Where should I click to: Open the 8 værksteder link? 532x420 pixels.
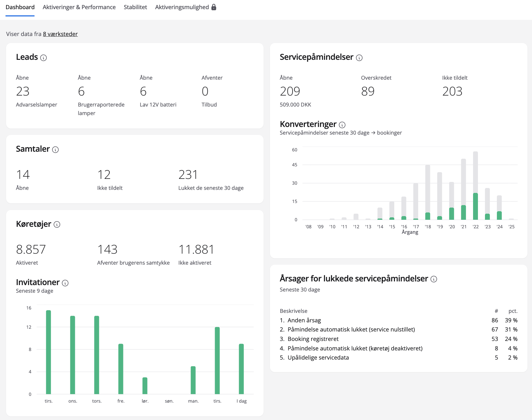coord(60,34)
